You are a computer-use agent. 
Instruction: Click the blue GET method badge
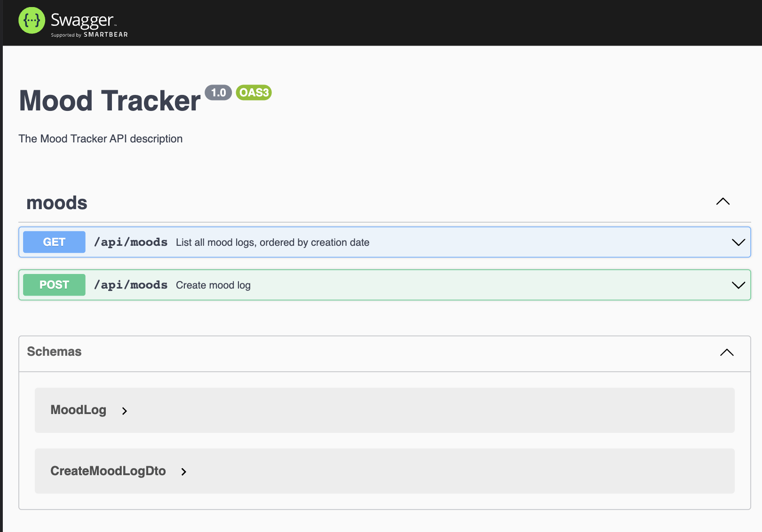54,242
